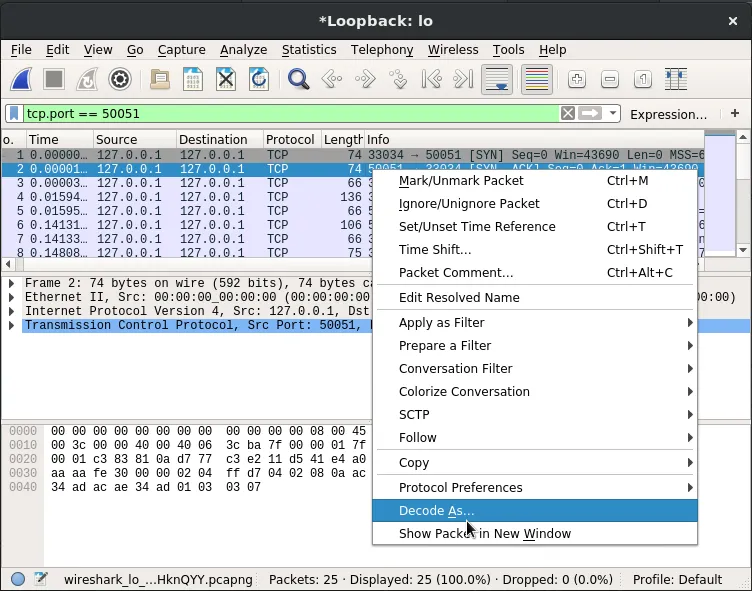Open the Statistics menu
This screenshot has height=591, width=752.
pos(308,50)
